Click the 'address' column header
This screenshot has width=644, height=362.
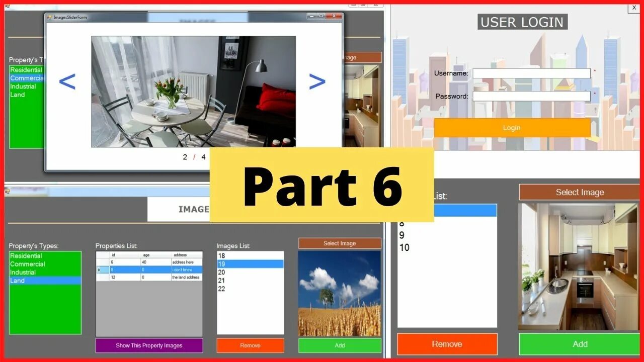click(x=187, y=255)
